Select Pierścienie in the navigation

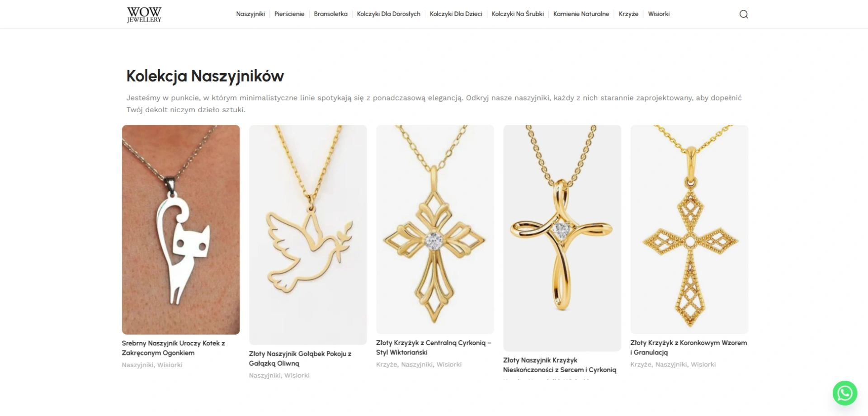(289, 14)
